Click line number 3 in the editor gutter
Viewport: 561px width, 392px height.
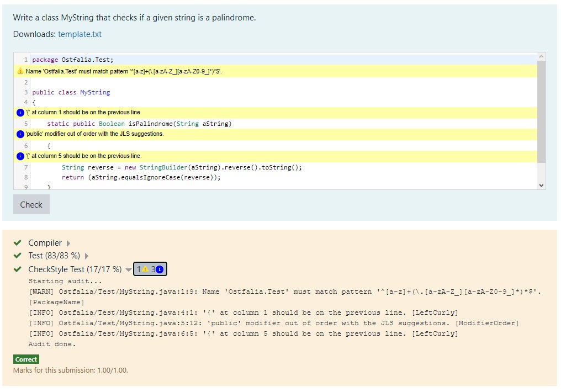coord(26,92)
